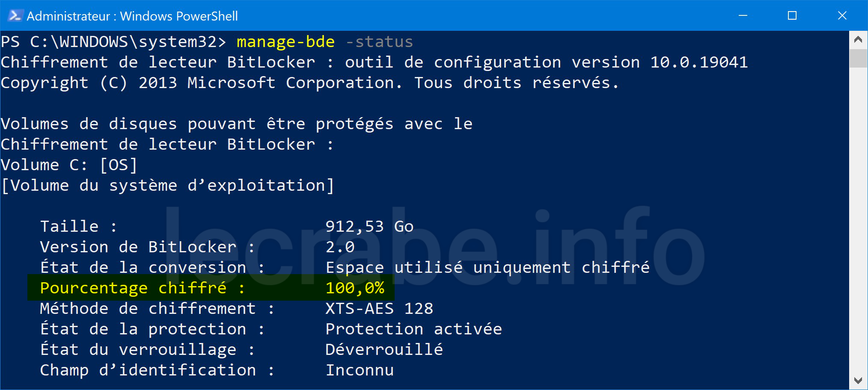Minimize the PowerShell window
Screen dimensions: 868x390
click(743, 16)
